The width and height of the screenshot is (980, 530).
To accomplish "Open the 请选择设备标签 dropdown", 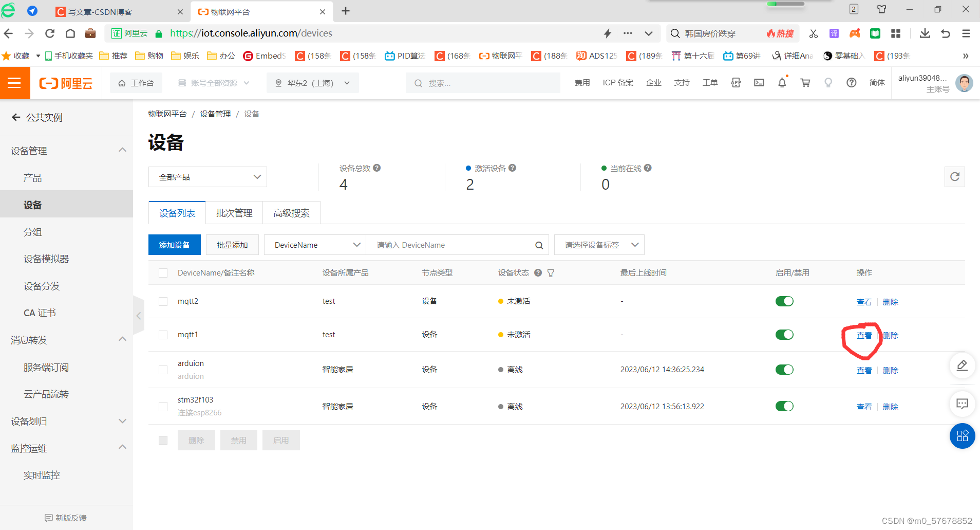I will [599, 245].
